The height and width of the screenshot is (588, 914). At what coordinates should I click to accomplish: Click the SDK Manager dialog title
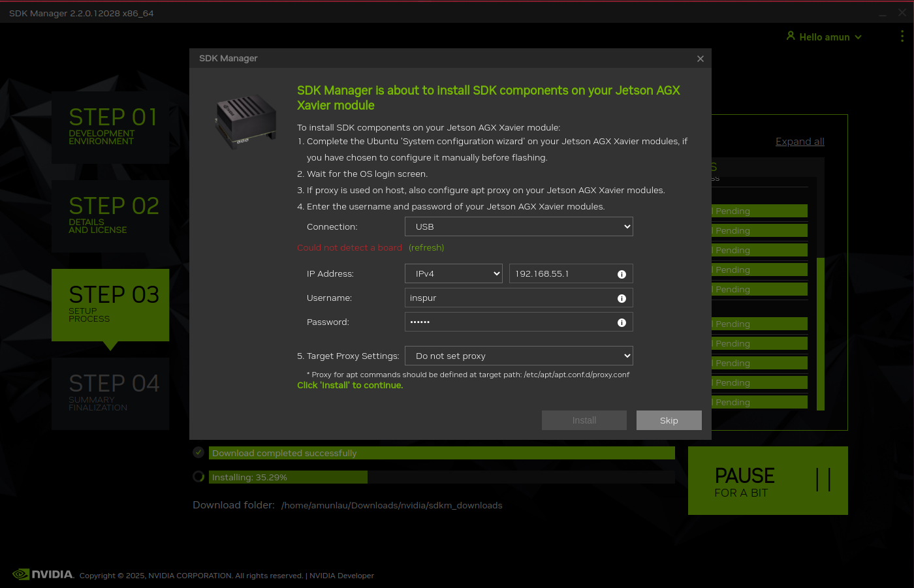(x=228, y=58)
